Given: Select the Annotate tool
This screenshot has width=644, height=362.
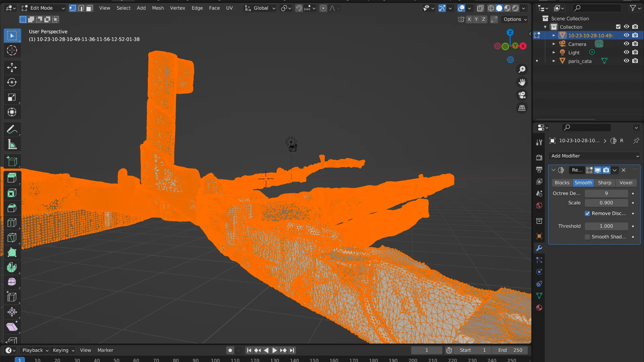Looking at the screenshot, I should click(12, 129).
